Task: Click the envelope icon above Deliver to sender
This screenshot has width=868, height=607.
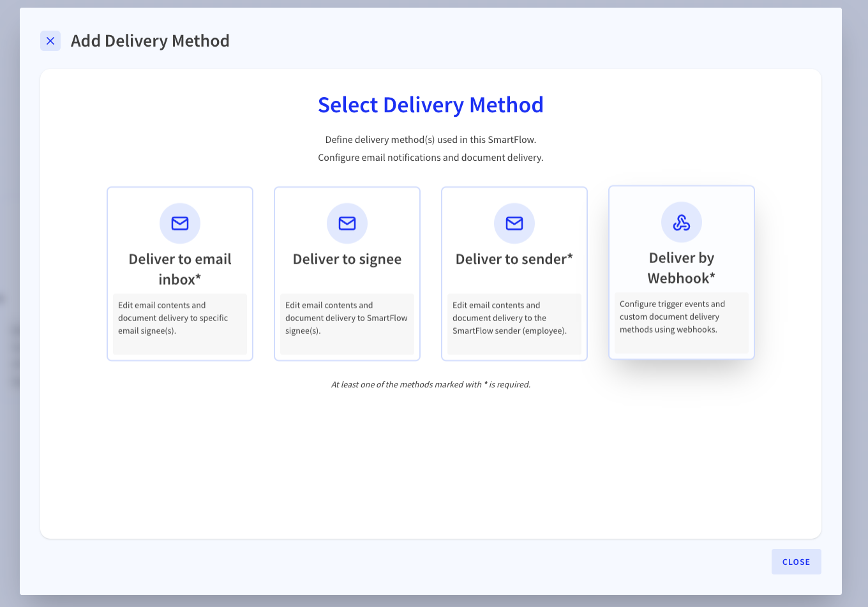Action: pyautogui.click(x=514, y=223)
